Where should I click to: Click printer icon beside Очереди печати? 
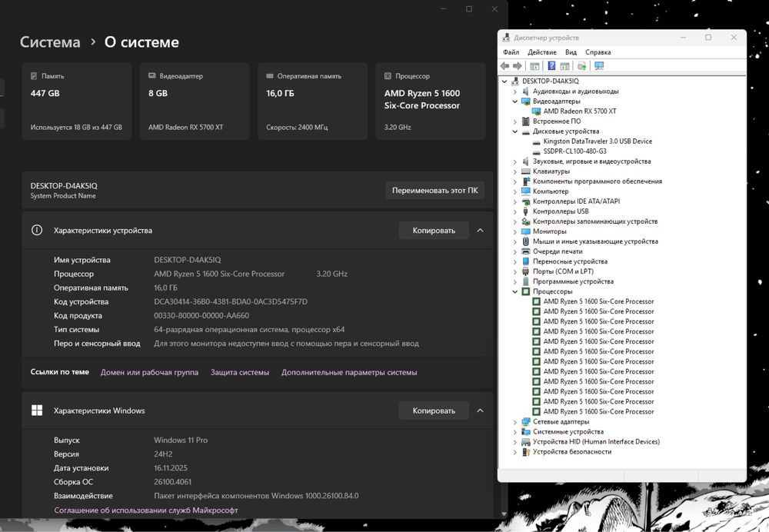click(526, 251)
